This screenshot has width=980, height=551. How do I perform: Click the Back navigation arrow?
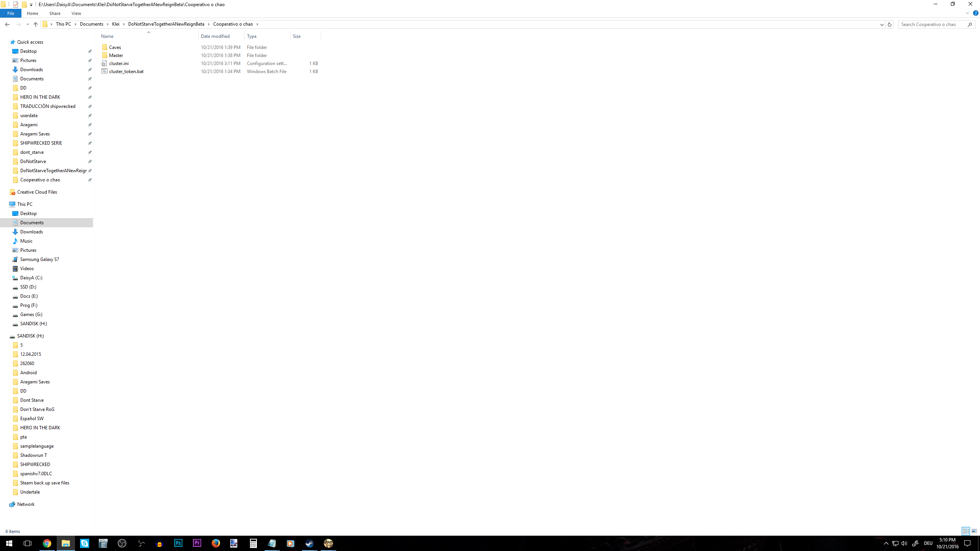(7, 24)
